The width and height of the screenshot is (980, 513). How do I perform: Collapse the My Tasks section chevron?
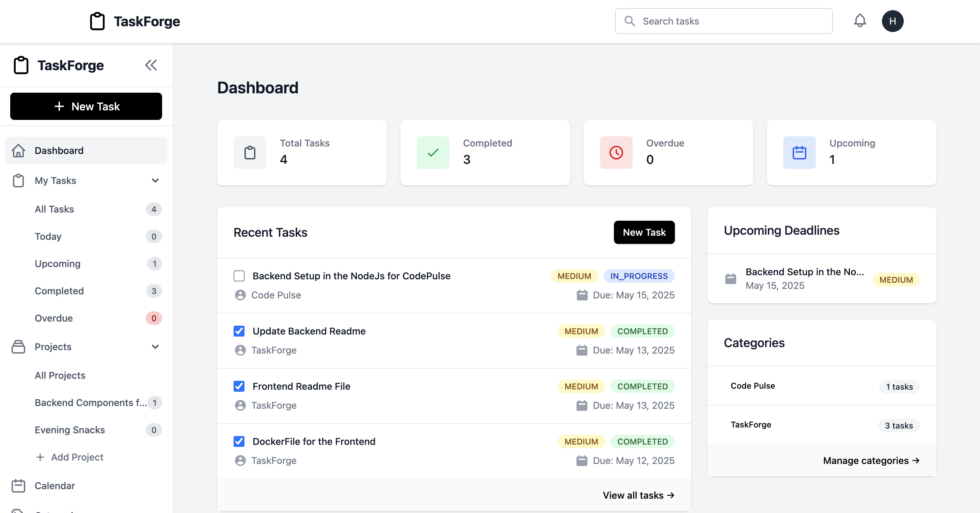coord(155,181)
